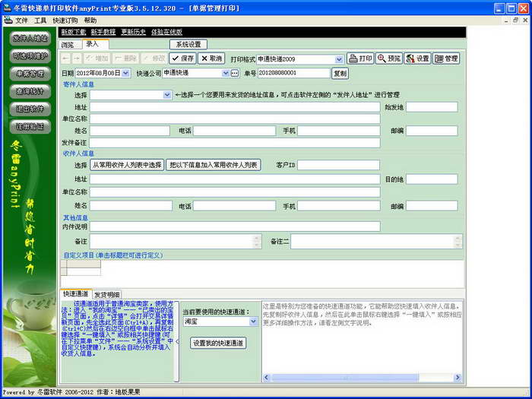Click the 打印 print button with printer icon
The image size is (532, 399).
point(360,59)
